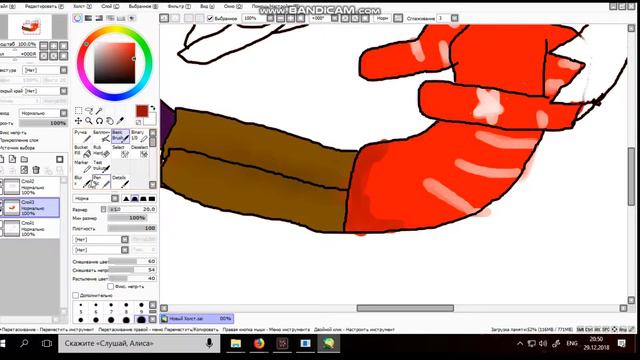Viewport: 640px width, 360px height.
Task: Select the magic wand tool
Action: pos(99,111)
